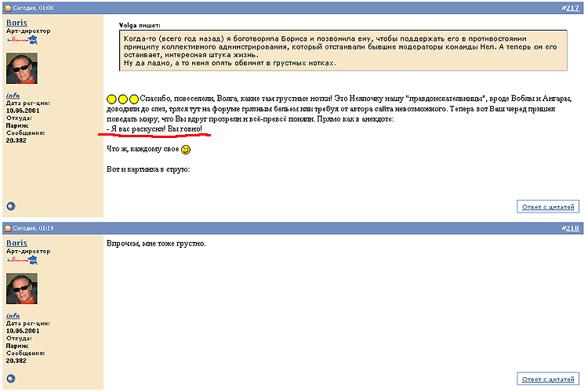Image resolution: width=588 pixels, height=392 pixels.
Task: Click the first yellow circle smiley in post #217
Action: pos(111,99)
